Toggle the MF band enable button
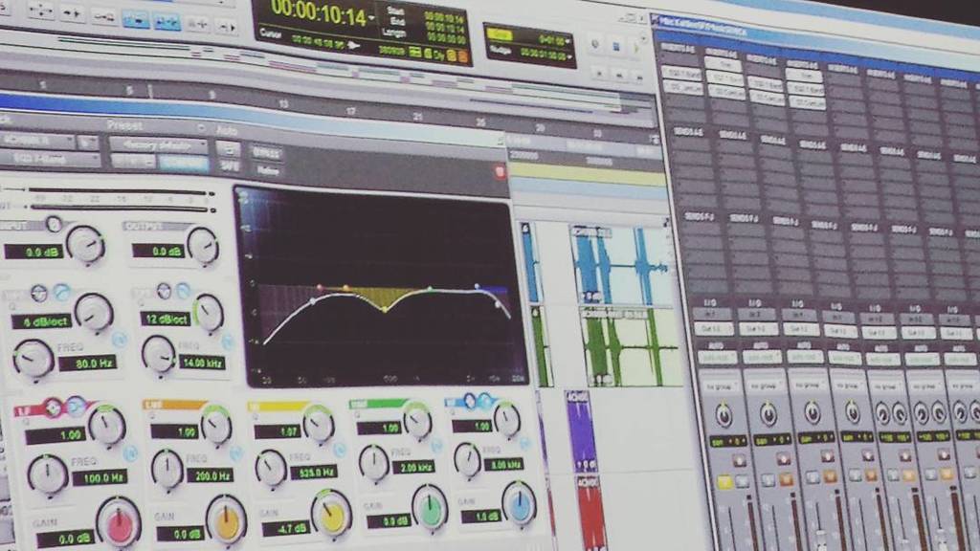Viewport: 980px width, 551px height. pos(340,449)
